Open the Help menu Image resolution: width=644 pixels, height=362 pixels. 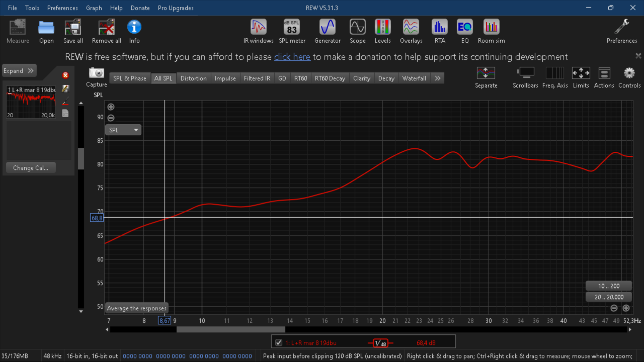[x=116, y=8]
